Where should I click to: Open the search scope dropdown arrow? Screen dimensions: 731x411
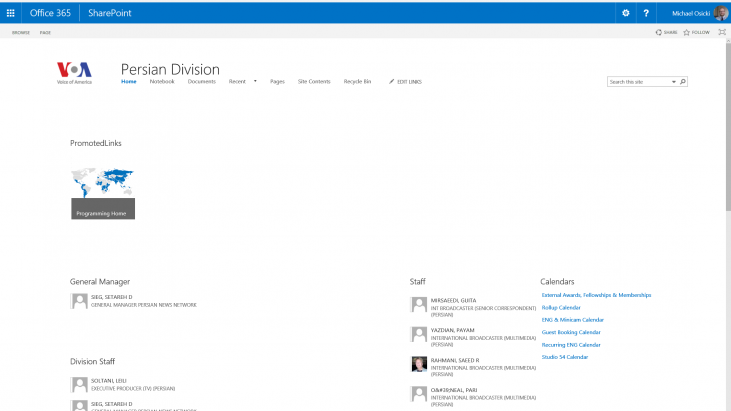click(x=674, y=82)
